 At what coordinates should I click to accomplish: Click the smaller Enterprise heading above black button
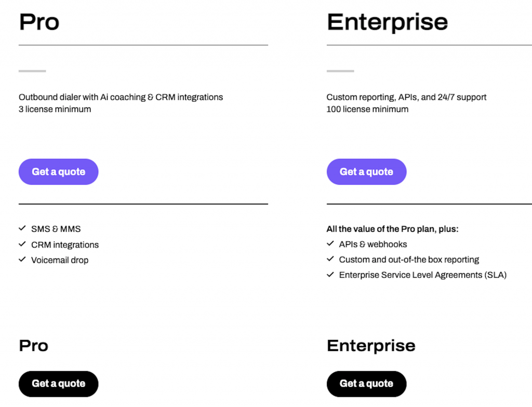click(x=371, y=346)
